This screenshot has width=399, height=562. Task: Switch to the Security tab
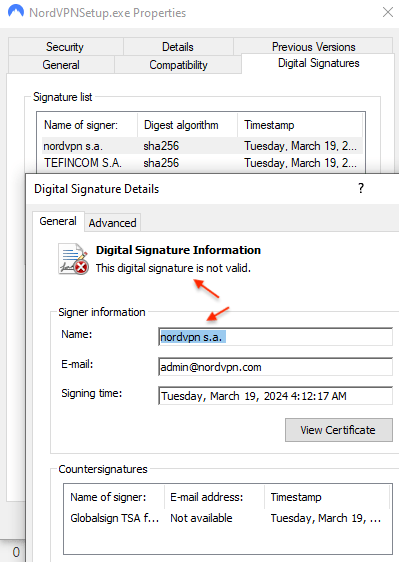[x=65, y=47]
